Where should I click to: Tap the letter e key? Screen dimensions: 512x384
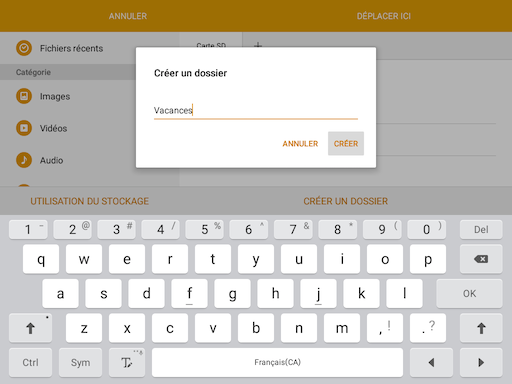pyautogui.click(x=127, y=259)
